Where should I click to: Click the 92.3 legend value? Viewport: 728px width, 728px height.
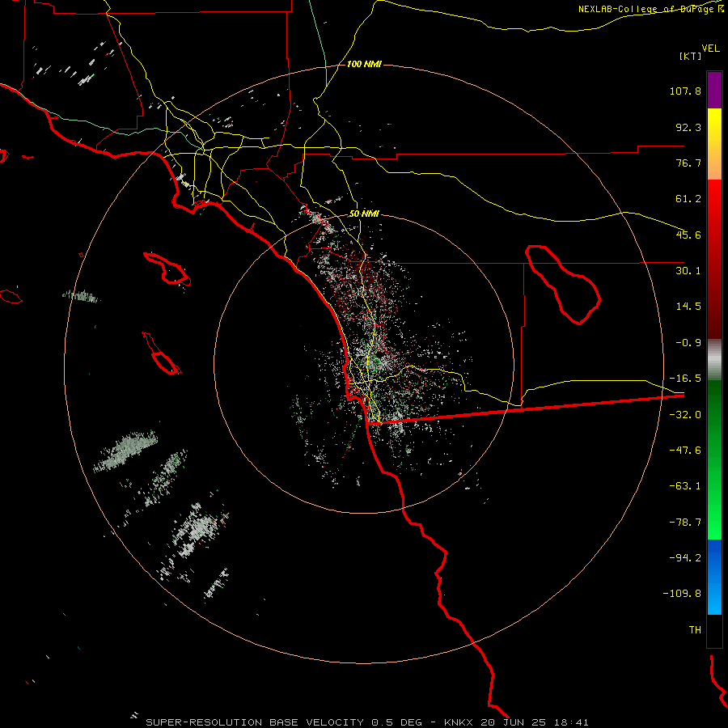pos(688,127)
